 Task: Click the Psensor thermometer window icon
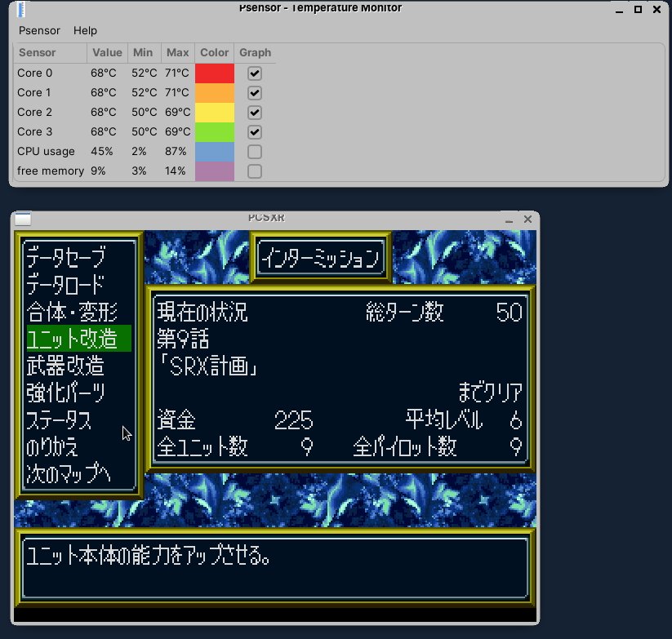click(21, 9)
